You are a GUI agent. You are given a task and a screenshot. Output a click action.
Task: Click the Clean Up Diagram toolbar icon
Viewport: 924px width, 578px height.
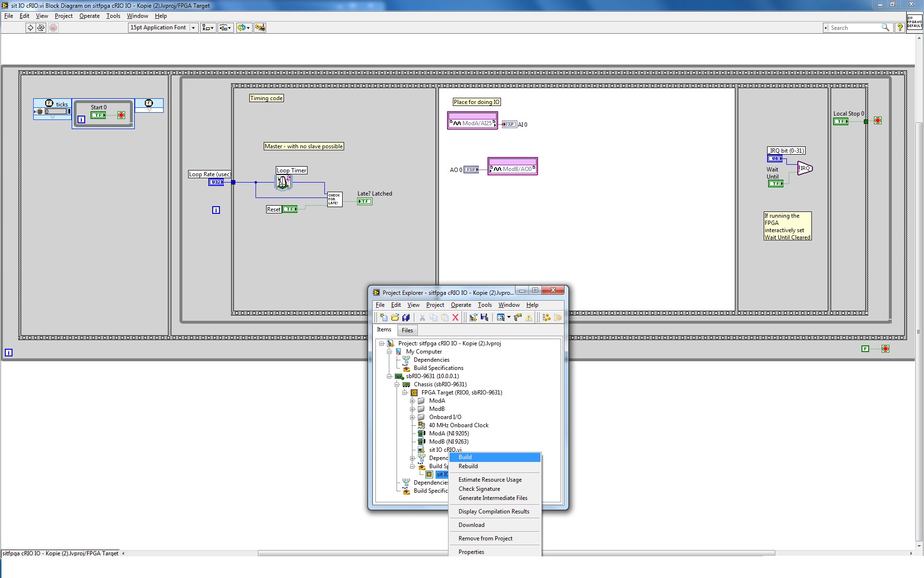(x=260, y=28)
